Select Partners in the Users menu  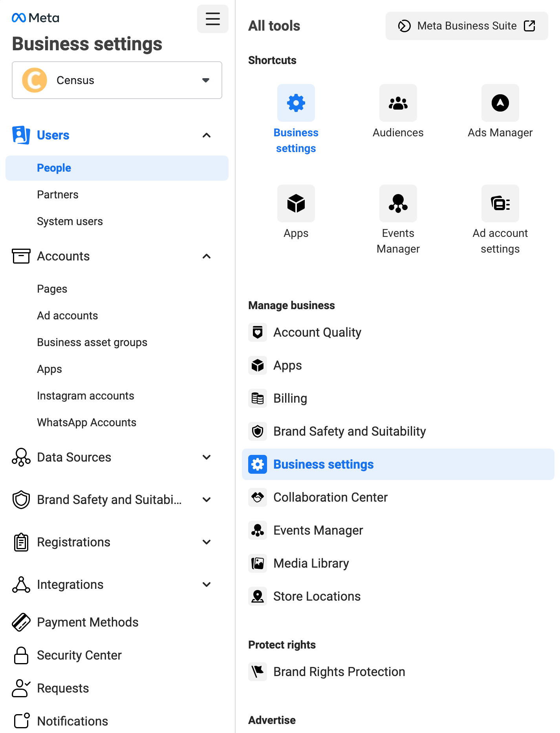click(58, 195)
